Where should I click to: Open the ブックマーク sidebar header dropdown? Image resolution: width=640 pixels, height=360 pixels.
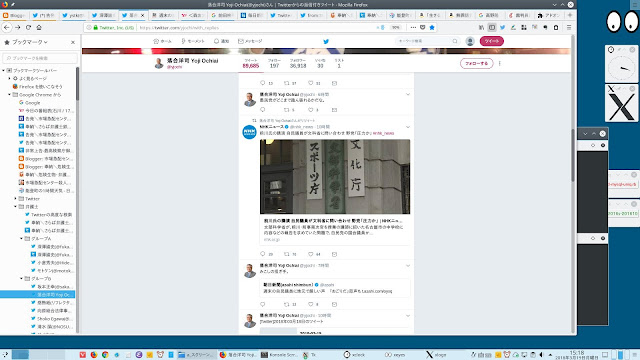tap(29, 42)
